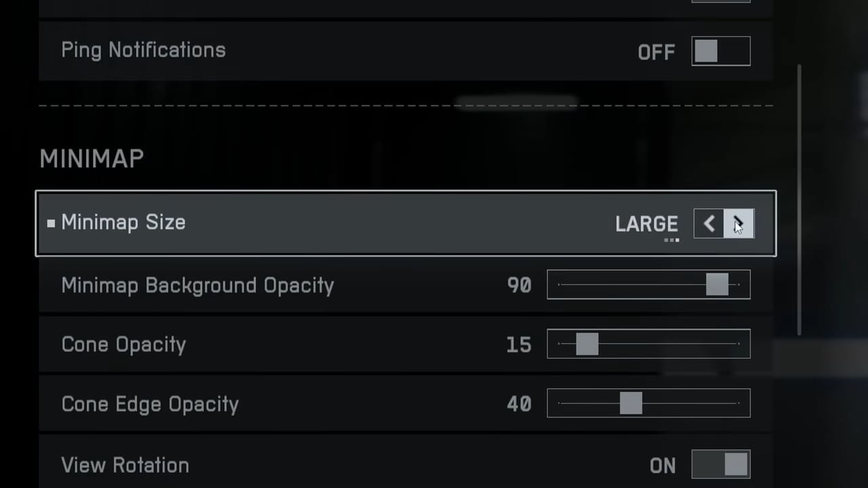This screenshot has height=488, width=868.
Task: Toggle the Ping Notifications switch
Action: click(x=721, y=52)
